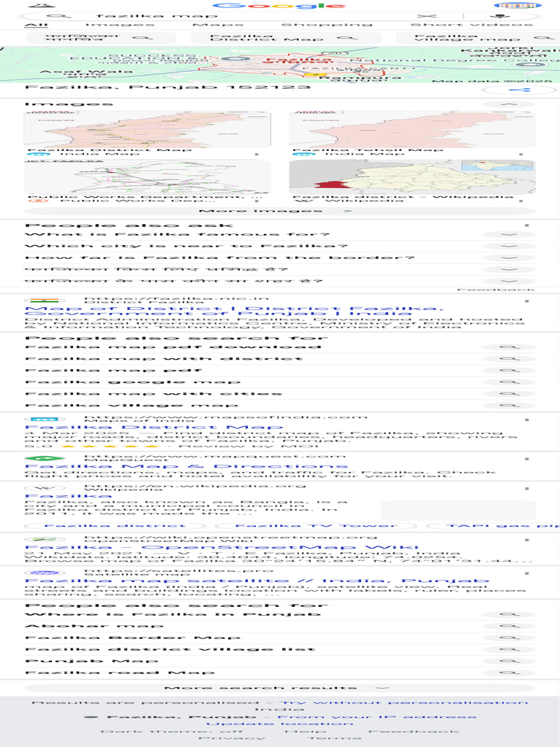Click 'Try without personalisation' link
The width and height of the screenshot is (560, 747).
pos(404,703)
